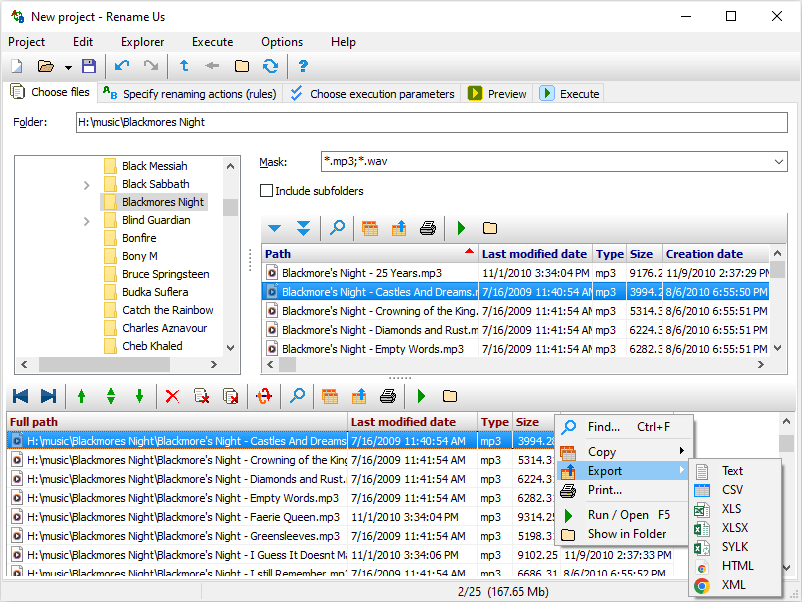Expand the Black Sabbath folder node
Screen dimensions: 802x602
(86, 185)
